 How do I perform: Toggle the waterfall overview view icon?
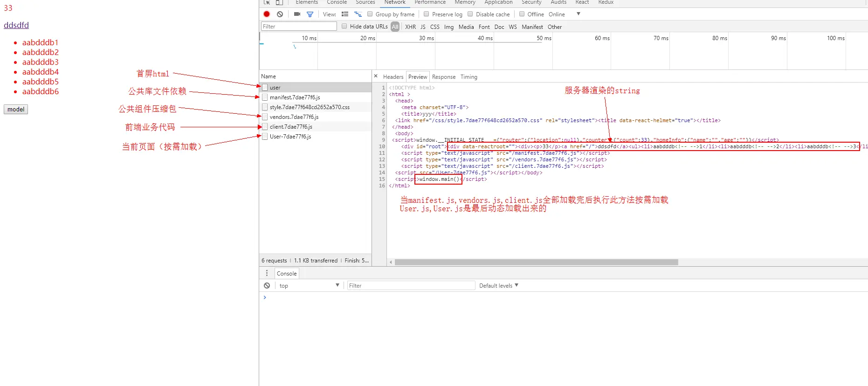pyautogui.click(x=358, y=14)
